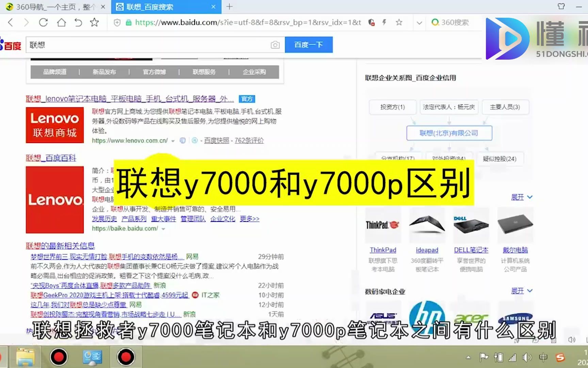Viewport: 588px width, 368px height.
Task: Open the 发展历史 sublink
Action: click(104, 219)
